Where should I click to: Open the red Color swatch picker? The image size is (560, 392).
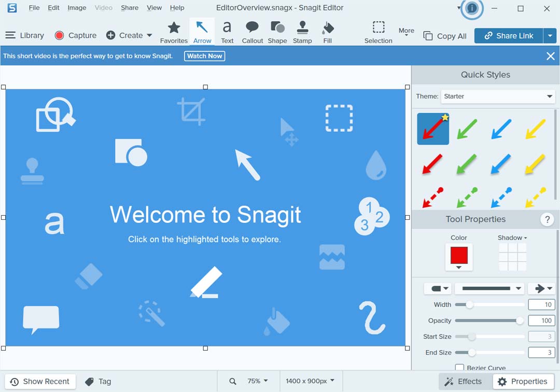click(459, 257)
